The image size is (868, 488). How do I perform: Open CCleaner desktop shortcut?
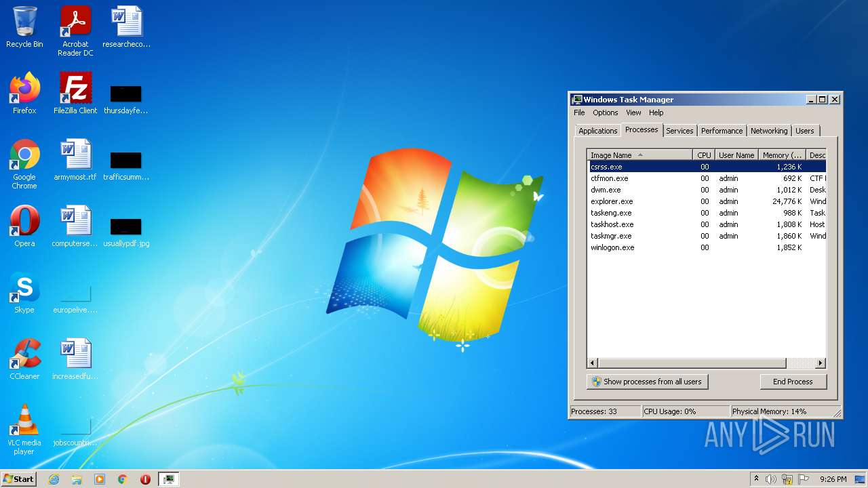[24, 359]
